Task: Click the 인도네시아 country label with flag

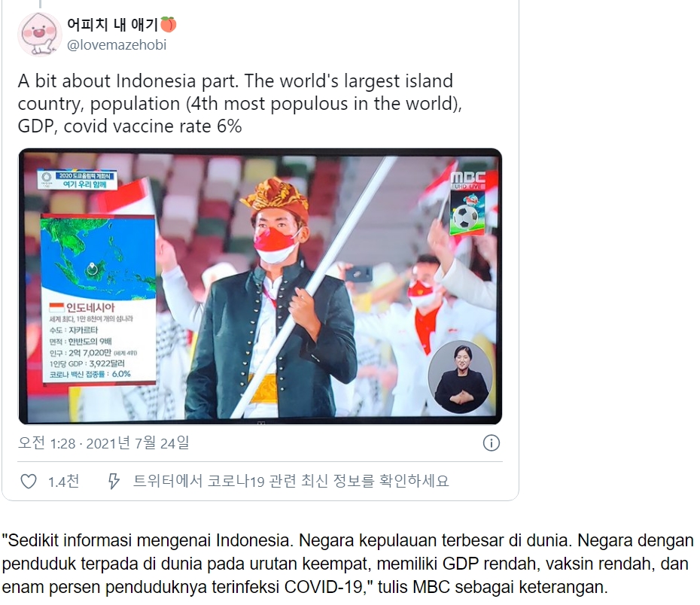Action: tap(82, 308)
